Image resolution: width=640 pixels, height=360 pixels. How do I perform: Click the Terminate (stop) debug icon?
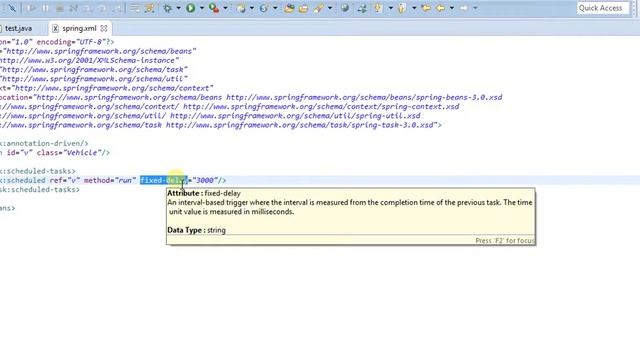coord(60,8)
